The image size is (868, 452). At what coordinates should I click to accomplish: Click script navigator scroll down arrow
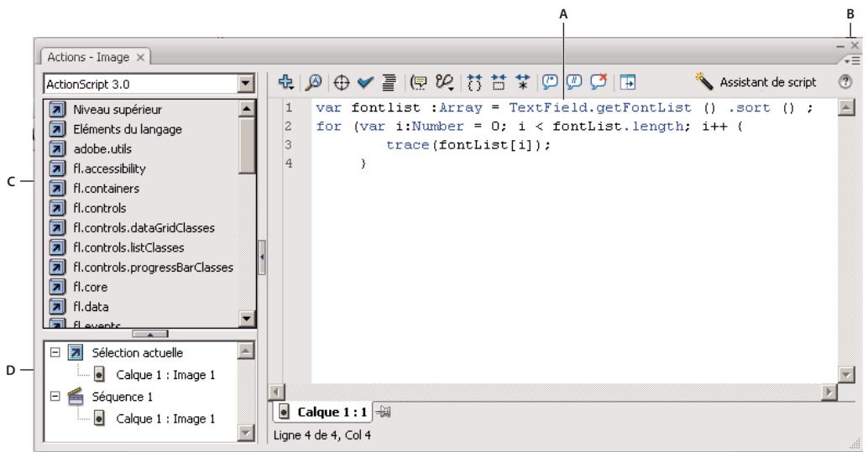(245, 434)
